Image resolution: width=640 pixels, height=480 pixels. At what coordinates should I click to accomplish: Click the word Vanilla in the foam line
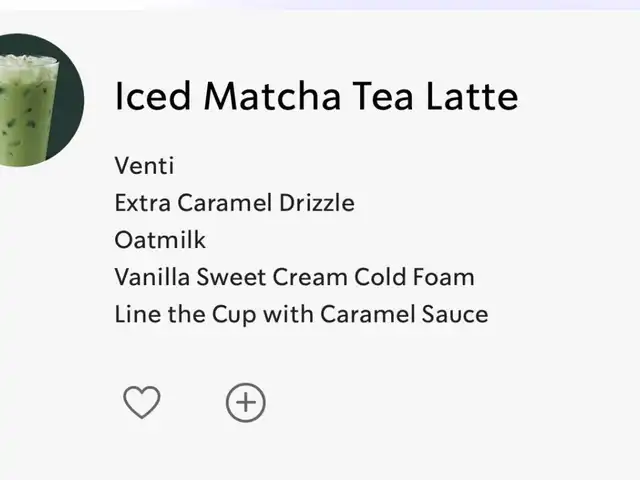[x=152, y=277]
